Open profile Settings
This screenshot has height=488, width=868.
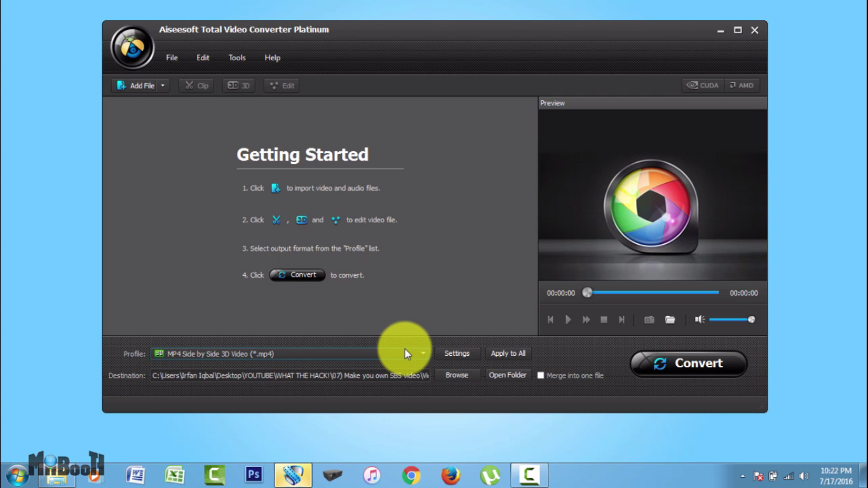coord(457,354)
